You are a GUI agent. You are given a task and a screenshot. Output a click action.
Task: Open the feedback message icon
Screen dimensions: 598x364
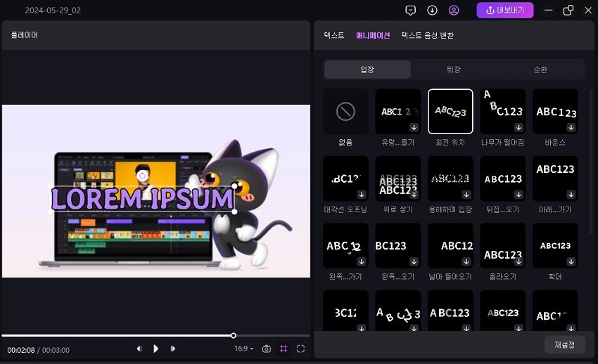pyautogui.click(x=410, y=11)
